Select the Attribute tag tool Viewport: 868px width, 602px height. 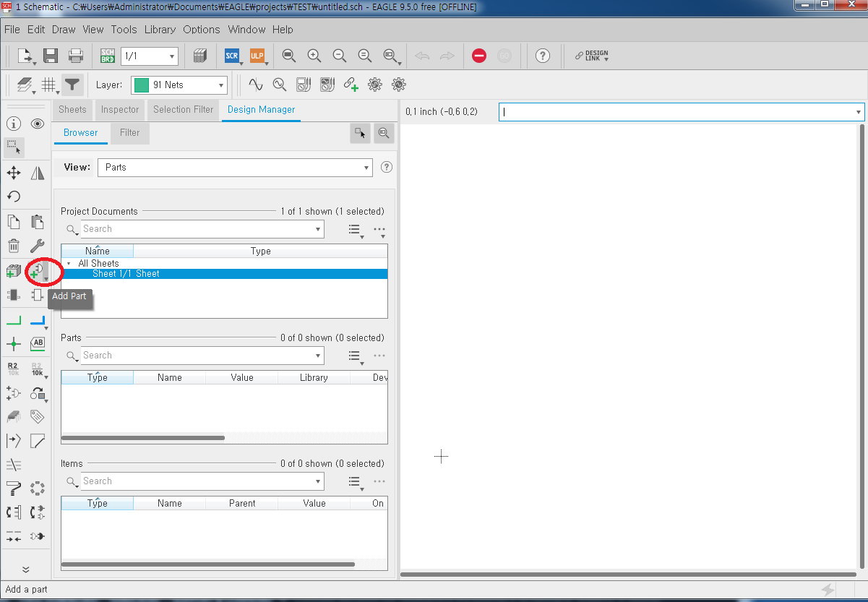pyautogui.click(x=38, y=417)
